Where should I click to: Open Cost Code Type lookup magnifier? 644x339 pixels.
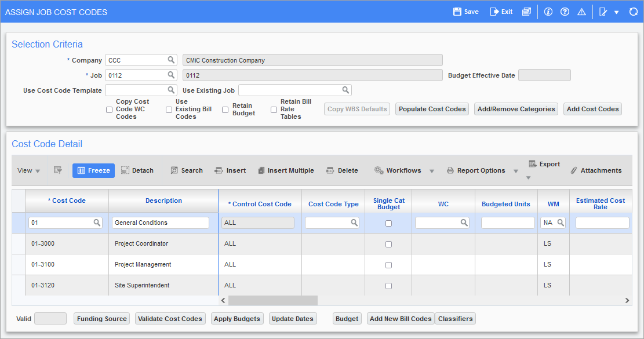354,223
